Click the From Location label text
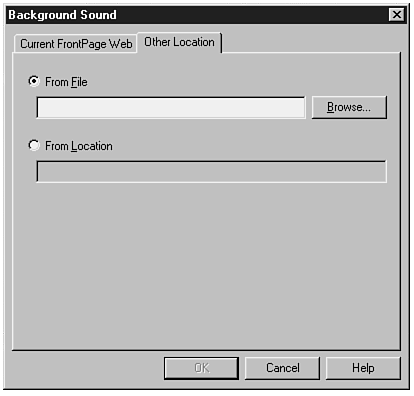414x396 pixels. tap(79, 146)
